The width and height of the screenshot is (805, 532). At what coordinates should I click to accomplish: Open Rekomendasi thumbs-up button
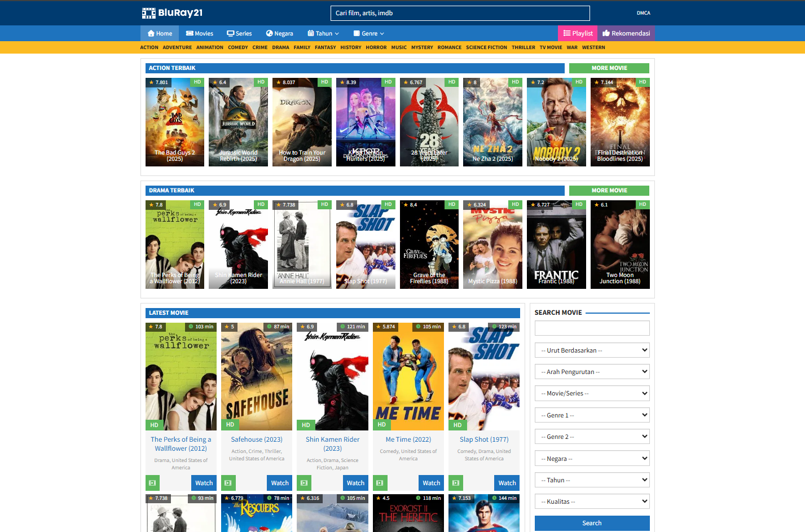(x=626, y=33)
